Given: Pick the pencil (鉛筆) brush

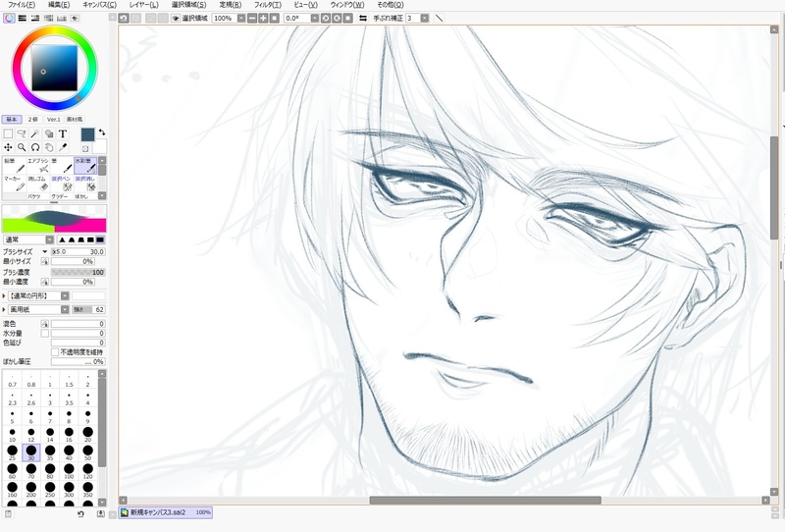Looking at the screenshot, I should pos(14,165).
